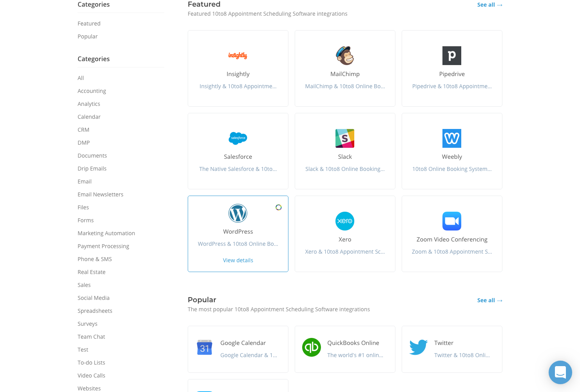Image resolution: width=580 pixels, height=392 pixels.
Task: Browse the Test category
Action: pos(83,350)
